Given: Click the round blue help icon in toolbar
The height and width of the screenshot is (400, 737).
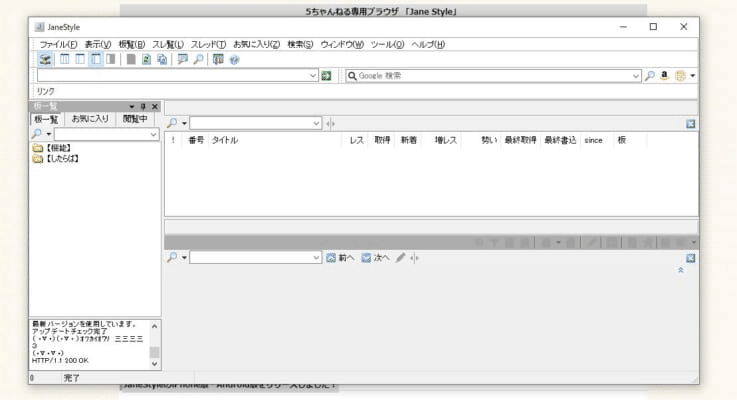Looking at the screenshot, I should pyautogui.click(x=234, y=60).
